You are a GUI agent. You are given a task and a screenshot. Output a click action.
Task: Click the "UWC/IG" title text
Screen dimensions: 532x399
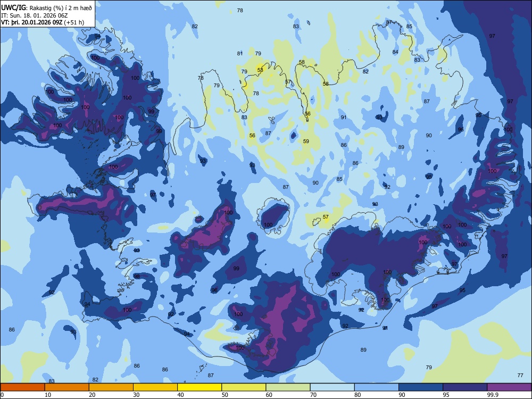click(x=13, y=8)
